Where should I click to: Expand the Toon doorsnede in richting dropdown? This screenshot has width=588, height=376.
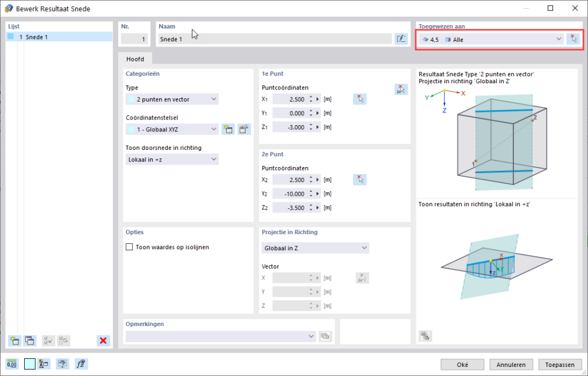tap(172, 160)
